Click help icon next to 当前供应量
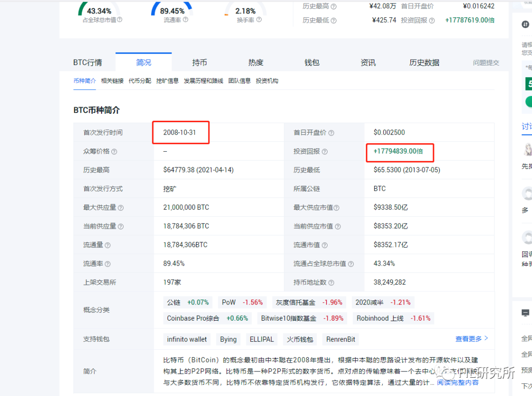Viewport: 532px width, 396px height. tap(121, 227)
